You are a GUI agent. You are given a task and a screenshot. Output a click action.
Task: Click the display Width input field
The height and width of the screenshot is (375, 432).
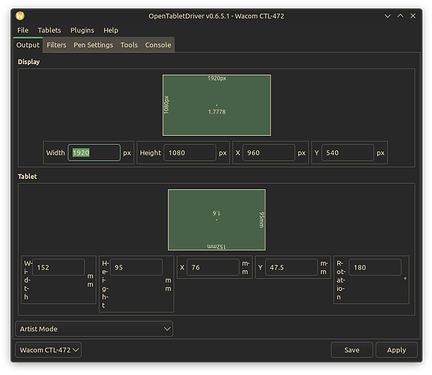pos(94,153)
